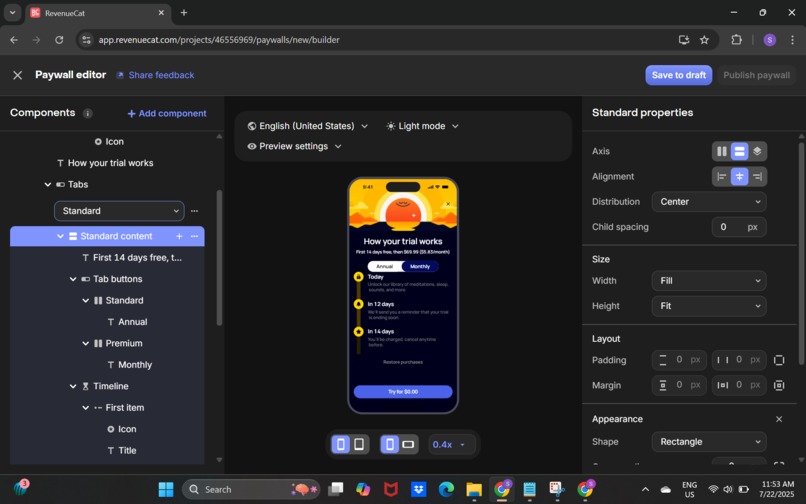Viewport: 806px width, 504px height.
Task: Set Axis to layered Z-stack
Action: pyautogui.click(x=757, y=151)
